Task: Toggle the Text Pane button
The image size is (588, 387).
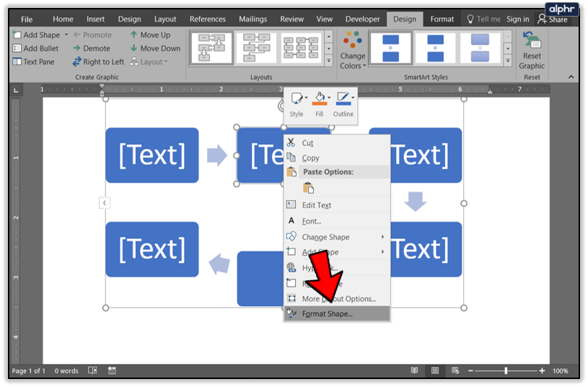Action: tap(33, 62)
